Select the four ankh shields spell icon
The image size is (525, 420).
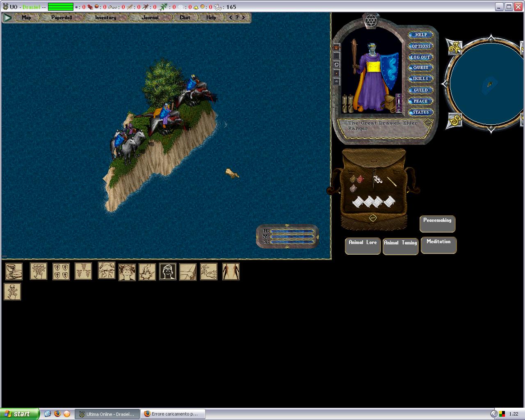tap(61, 272)
